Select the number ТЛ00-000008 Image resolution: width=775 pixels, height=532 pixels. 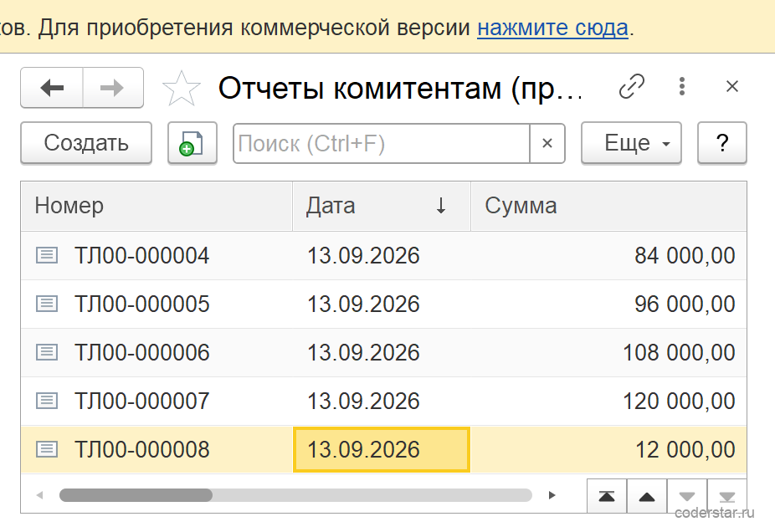click(141, 449)
